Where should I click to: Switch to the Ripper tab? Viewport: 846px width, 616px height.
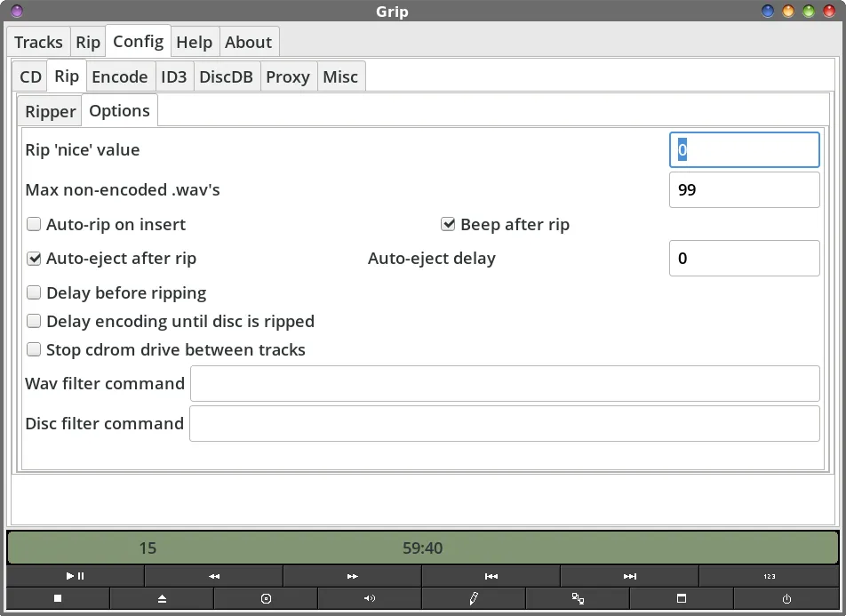click(x=50, y=111)
